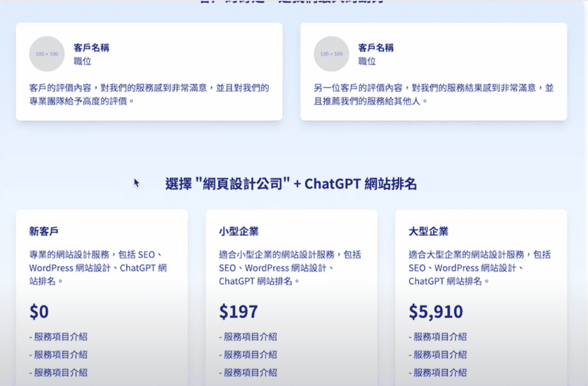
Task: Select the 大型企業 plan title
Action: point(428,231)
